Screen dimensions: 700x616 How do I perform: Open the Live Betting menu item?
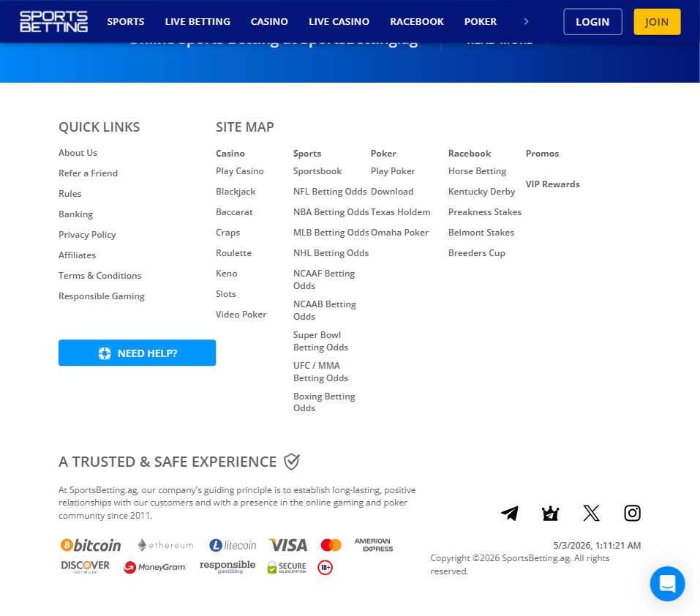[x=197, y=21]
